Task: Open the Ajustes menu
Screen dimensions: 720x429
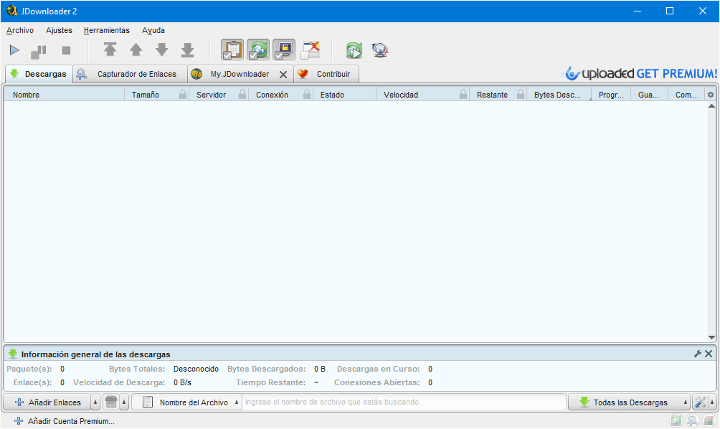Action: 59,30
